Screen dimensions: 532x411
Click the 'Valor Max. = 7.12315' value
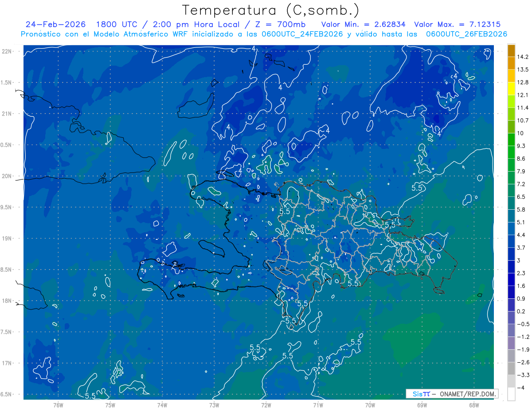[457, 24]
